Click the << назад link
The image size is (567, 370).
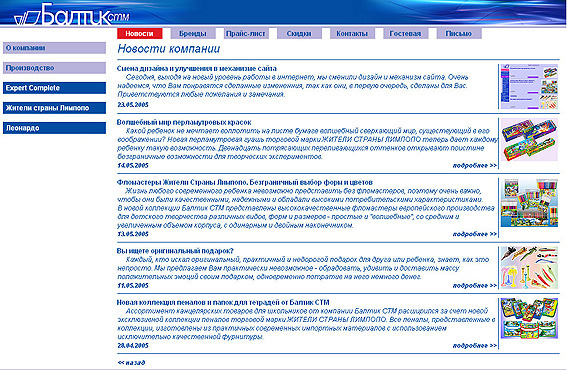[x=132, y=362]
